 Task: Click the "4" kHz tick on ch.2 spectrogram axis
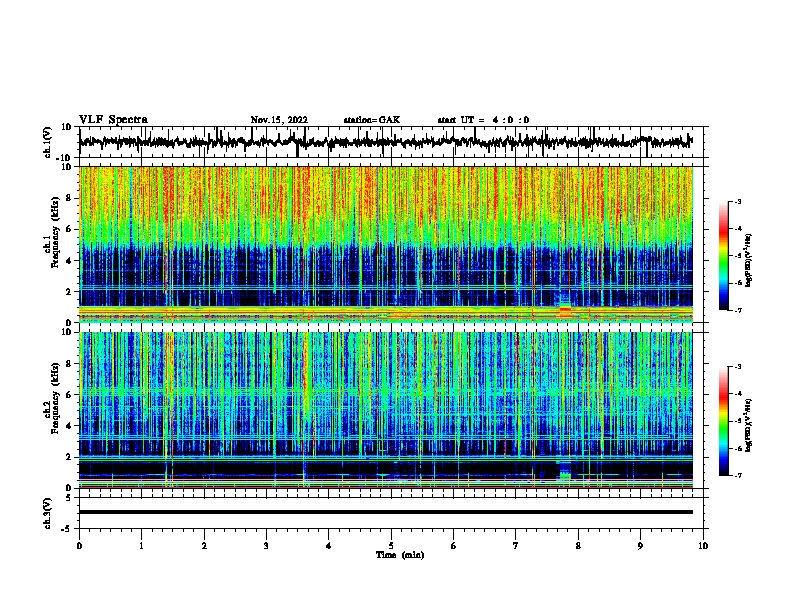[x=69, y=426]
